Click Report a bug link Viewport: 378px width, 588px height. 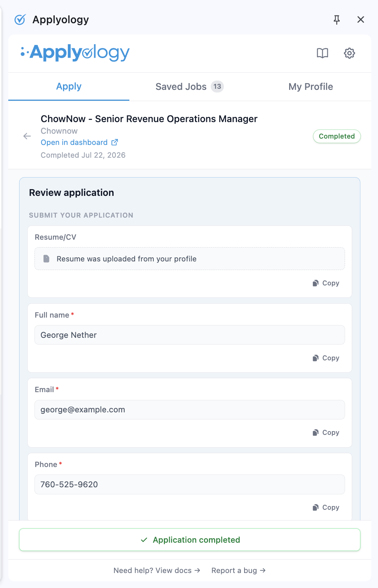point(238,570)
